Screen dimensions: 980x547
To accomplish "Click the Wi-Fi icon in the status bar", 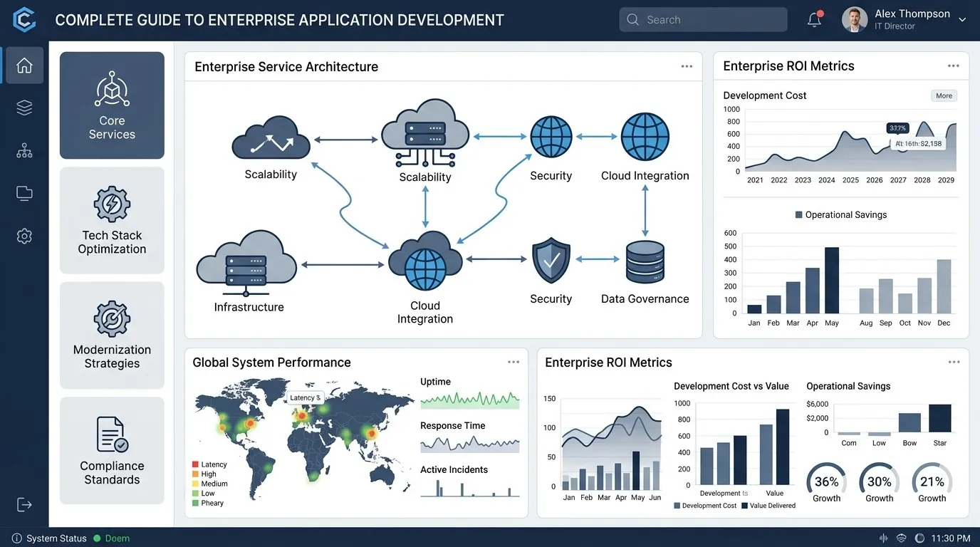I will (902, 538).
